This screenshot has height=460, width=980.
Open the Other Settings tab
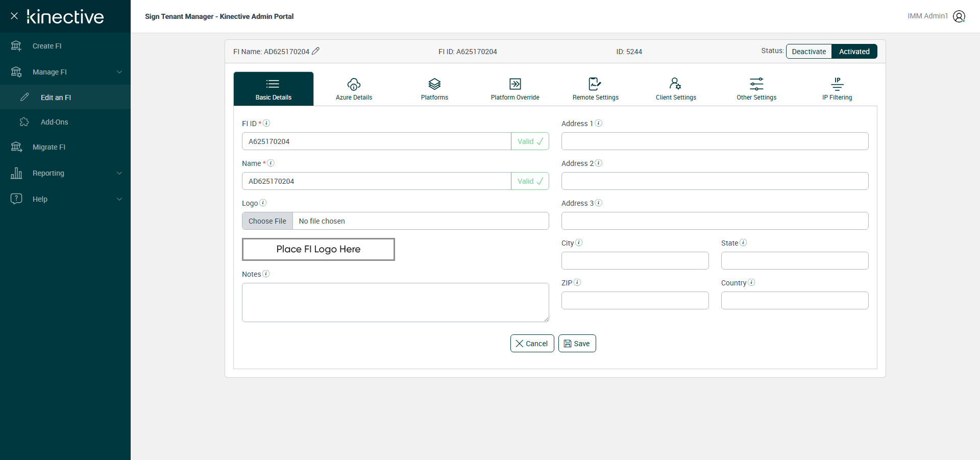pyautogui.click(x=756, y=89)
